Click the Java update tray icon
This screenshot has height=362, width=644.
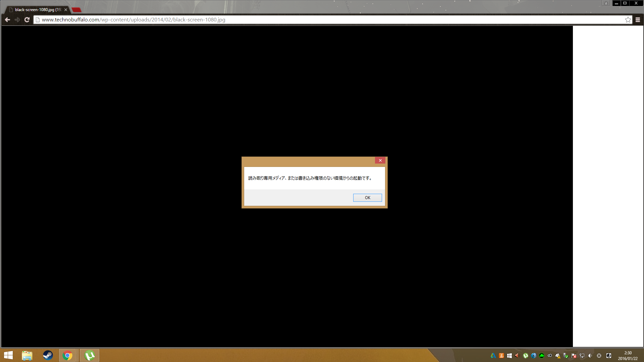tap(501, 356)
